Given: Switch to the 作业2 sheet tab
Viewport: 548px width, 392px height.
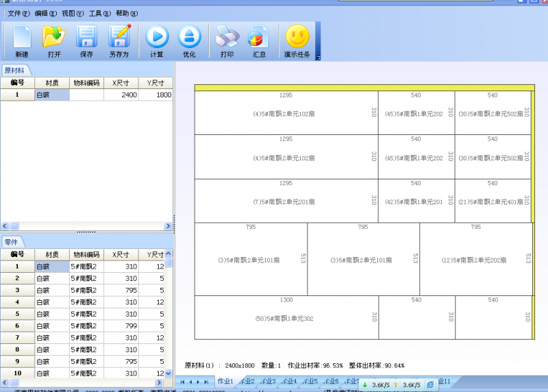Looking at the screenshot, I should coord(247,382).
